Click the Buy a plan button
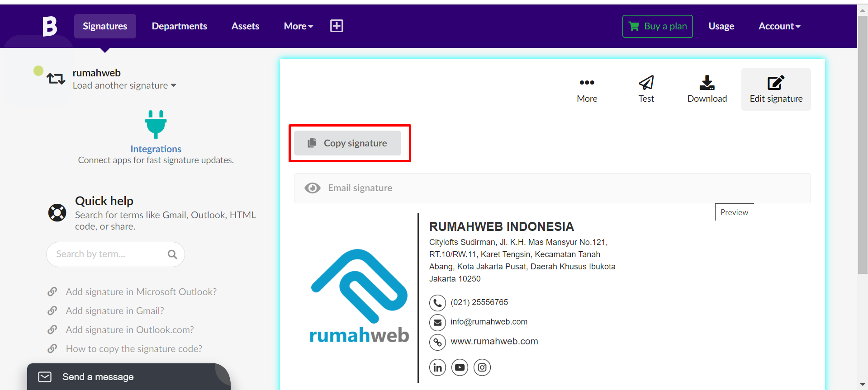868x390 pixels. pos(658,26)
